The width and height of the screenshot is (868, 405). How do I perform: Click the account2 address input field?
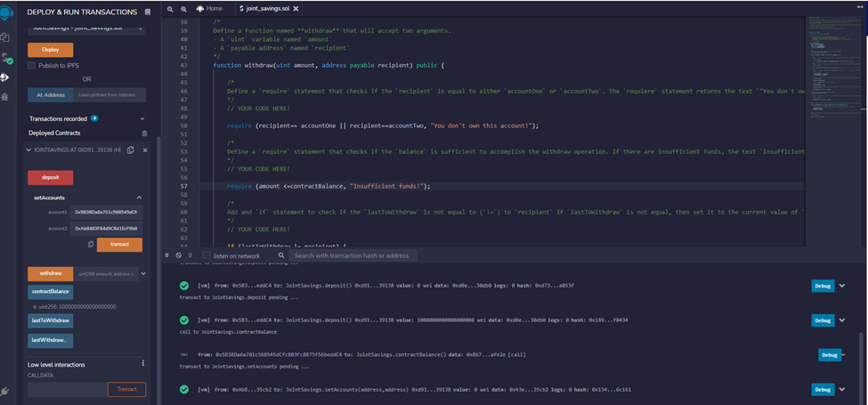106,228
